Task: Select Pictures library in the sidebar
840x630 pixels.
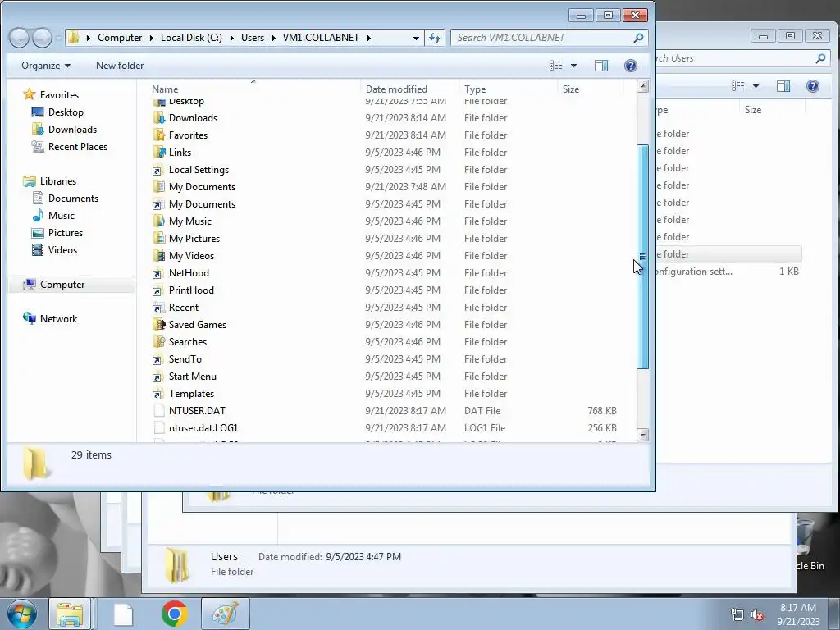Action: [x=66, y=232]
